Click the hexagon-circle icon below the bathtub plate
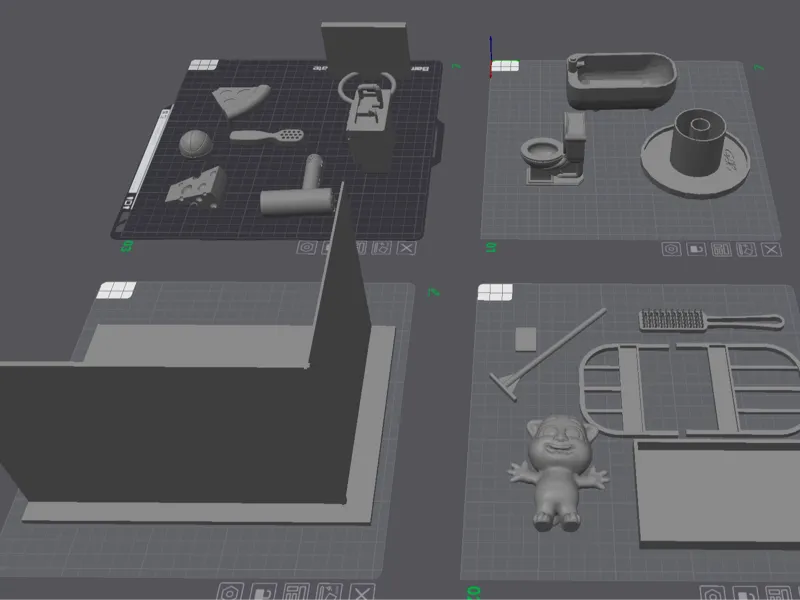 click(x=671, y=249)
